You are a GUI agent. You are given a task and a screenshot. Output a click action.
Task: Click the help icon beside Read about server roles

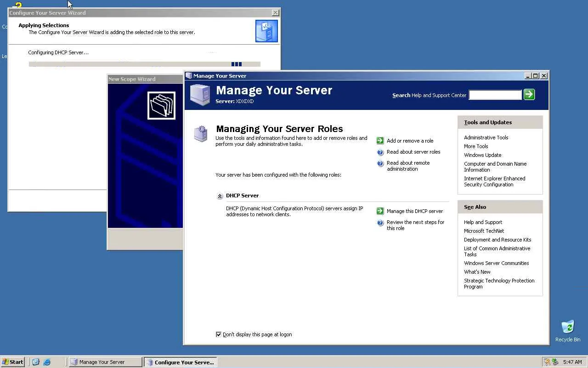click(380, 152)
